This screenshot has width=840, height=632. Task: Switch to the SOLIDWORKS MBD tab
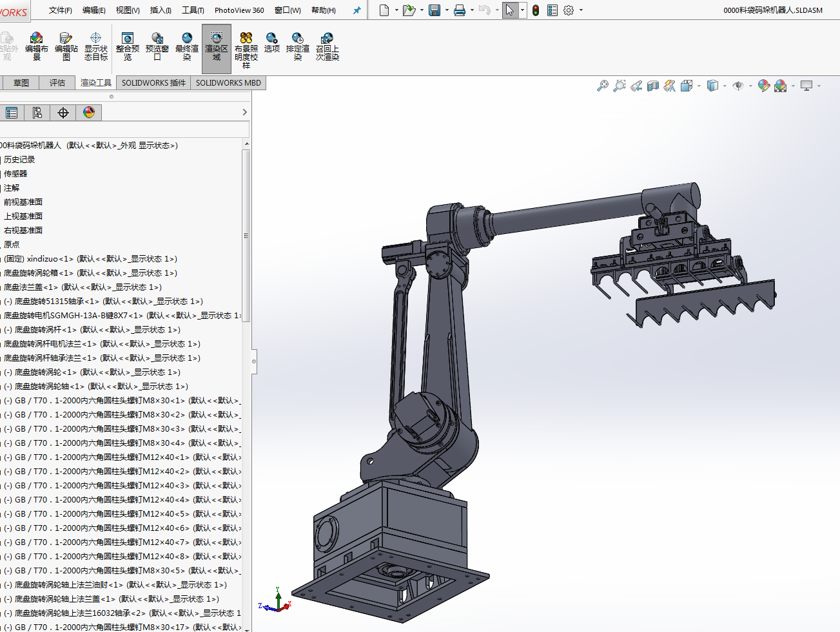pos(228,82)
